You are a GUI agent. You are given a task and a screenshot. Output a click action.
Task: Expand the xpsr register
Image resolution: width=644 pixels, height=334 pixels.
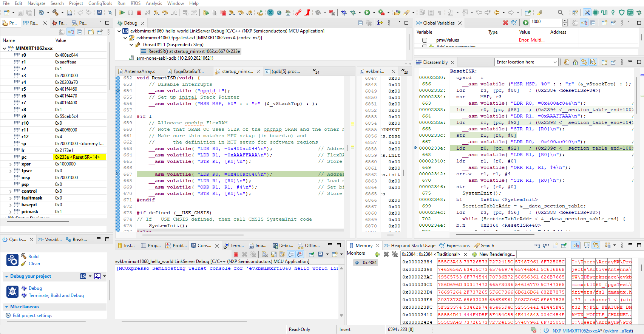[10, 164]
